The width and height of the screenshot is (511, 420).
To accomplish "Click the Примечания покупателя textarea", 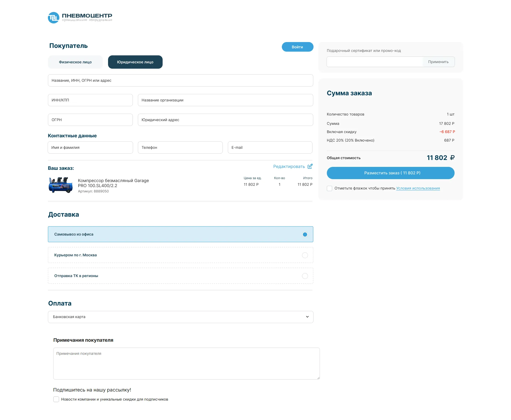I will coord(187,364).
